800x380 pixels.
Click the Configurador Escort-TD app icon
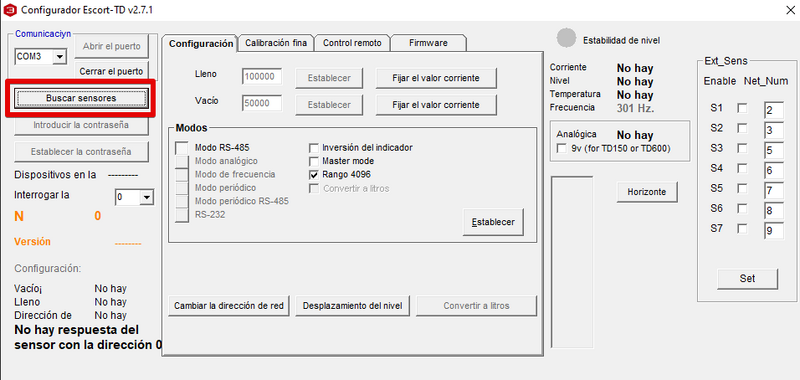(10, 10)
